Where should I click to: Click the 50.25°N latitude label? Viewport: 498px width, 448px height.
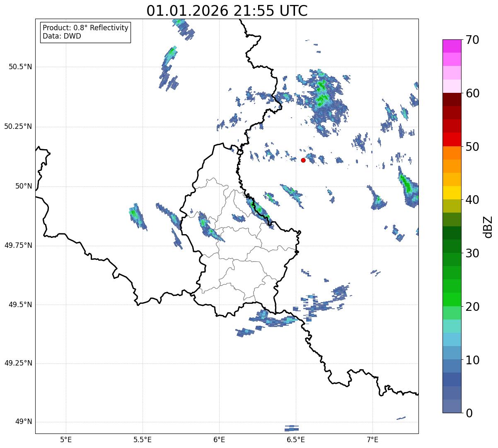coord(18,126)
